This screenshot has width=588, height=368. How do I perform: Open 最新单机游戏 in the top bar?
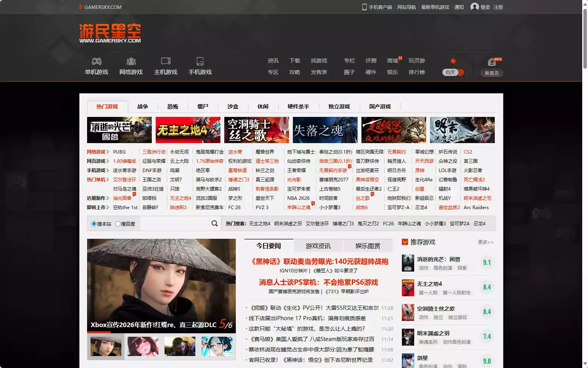click(x=435, y=7)
